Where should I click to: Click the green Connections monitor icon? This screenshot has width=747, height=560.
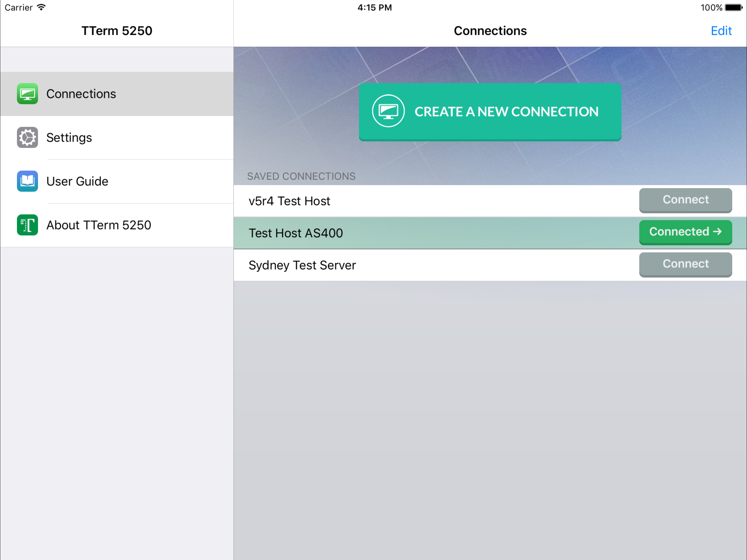[x=27, y=94]
